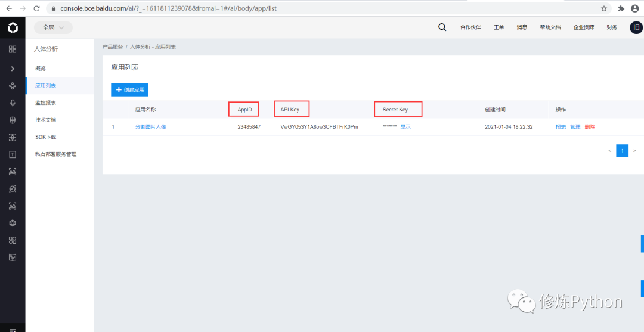Open the user avatar account menu
The height and width of the screenshot is (332, 644).
[x=636, y=27]
